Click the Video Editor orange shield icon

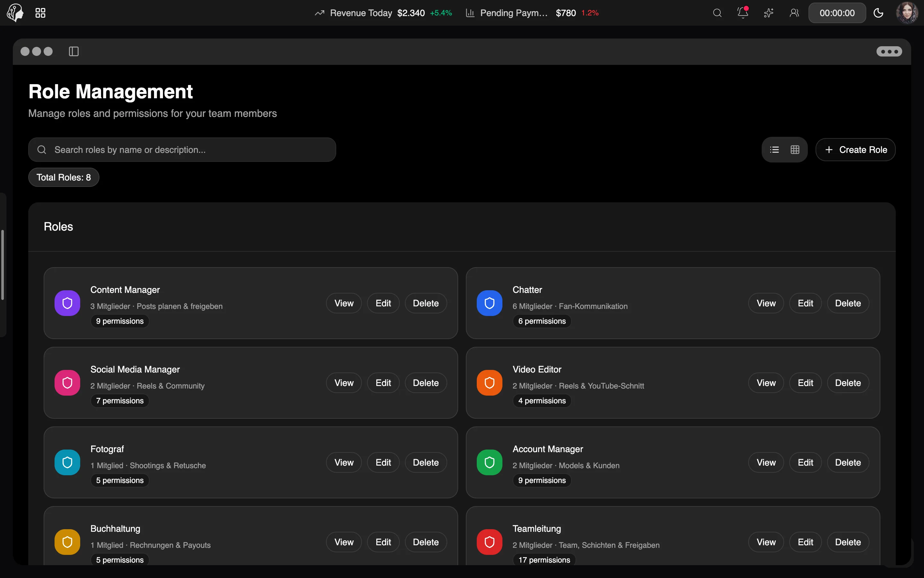coord(490,383)
